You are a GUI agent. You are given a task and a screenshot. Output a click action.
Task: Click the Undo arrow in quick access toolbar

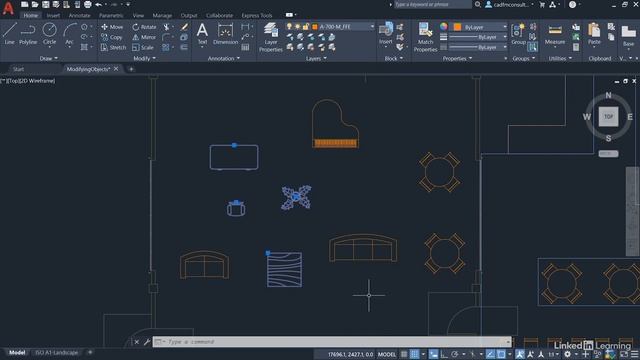click(x=98, y=4)
